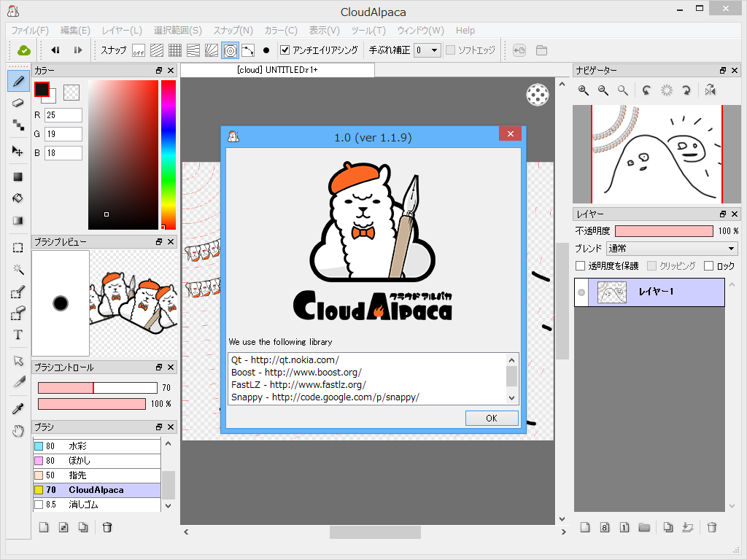This screenshot has height=560, width=747.
Task: Grab the Hand tool for panning
Action: pos(18,432)
